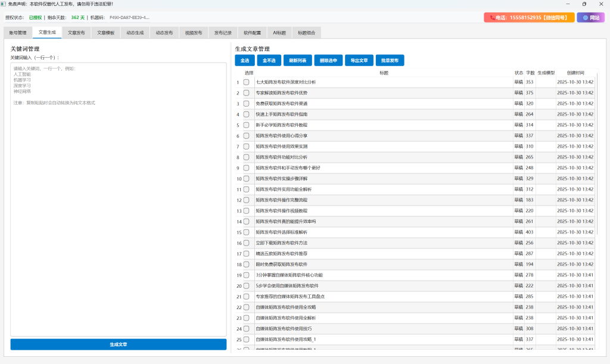Click the phone icon in orange contact button
Viewport: 610px width, 364px height.
coord(492,18)
